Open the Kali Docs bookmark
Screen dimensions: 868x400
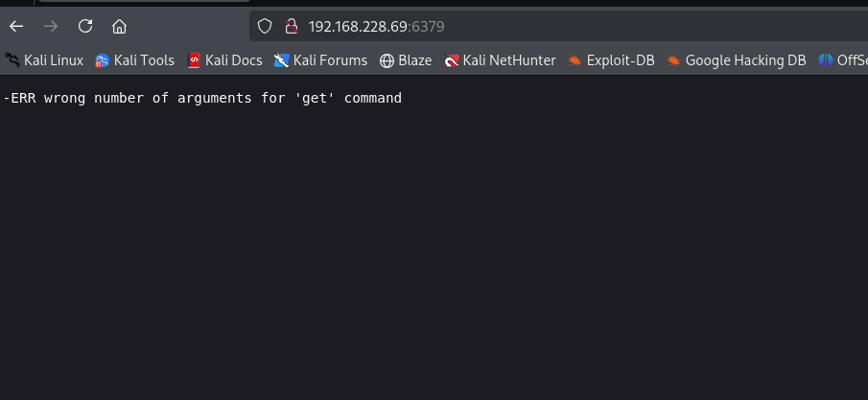coord(224,60)
